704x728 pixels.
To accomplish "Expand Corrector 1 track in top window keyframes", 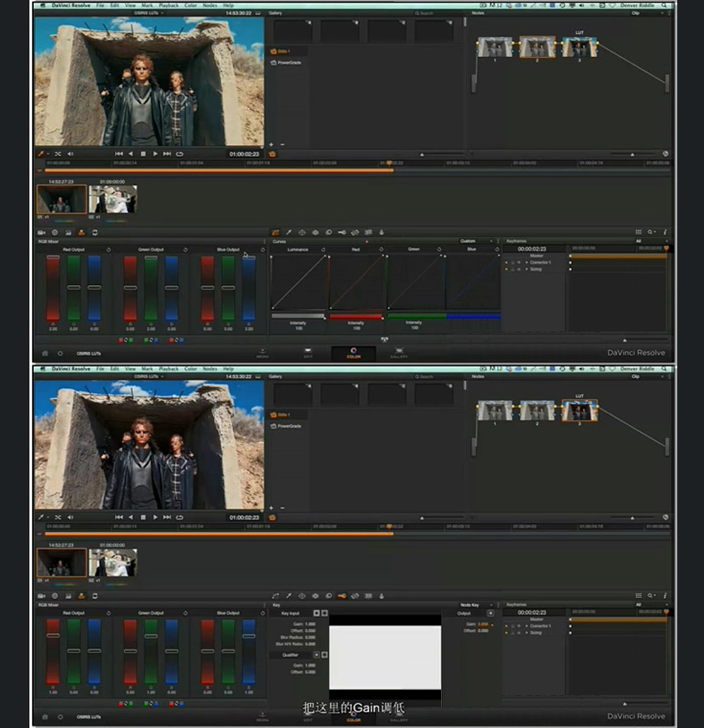I will coord(526,262).
